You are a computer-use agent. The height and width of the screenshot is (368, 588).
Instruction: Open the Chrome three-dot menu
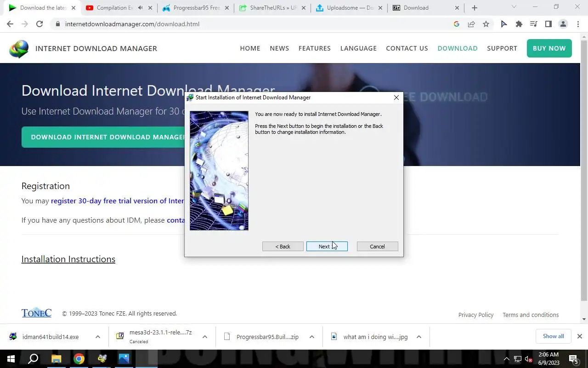pos(578,24)
